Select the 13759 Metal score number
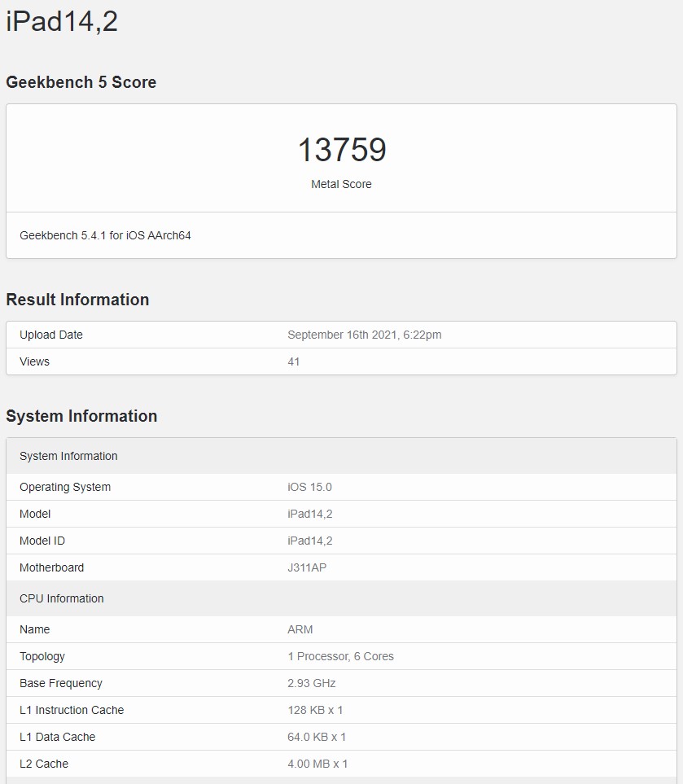 coord(342,150)
